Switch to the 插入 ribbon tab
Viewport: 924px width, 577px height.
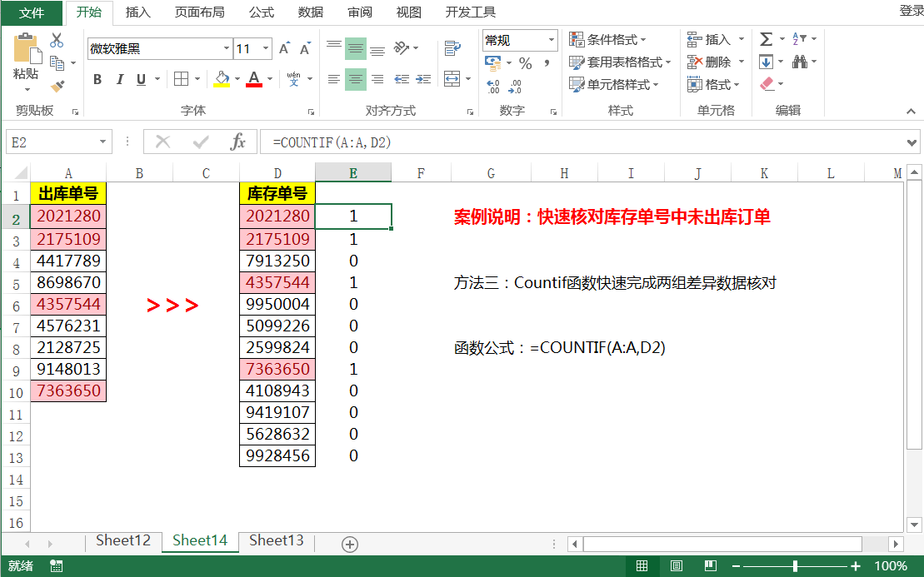[x=138, y=12]
